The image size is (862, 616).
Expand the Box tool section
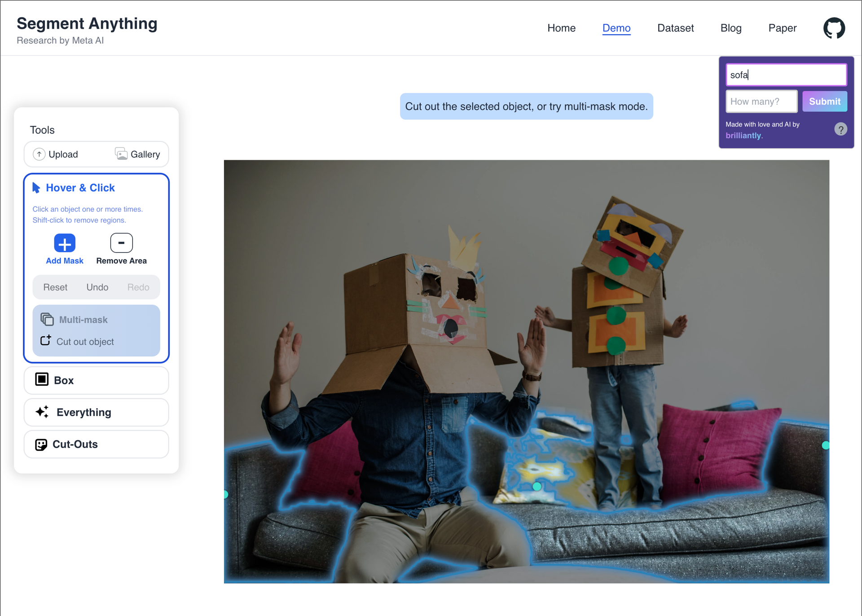click(x=96, y=380)
